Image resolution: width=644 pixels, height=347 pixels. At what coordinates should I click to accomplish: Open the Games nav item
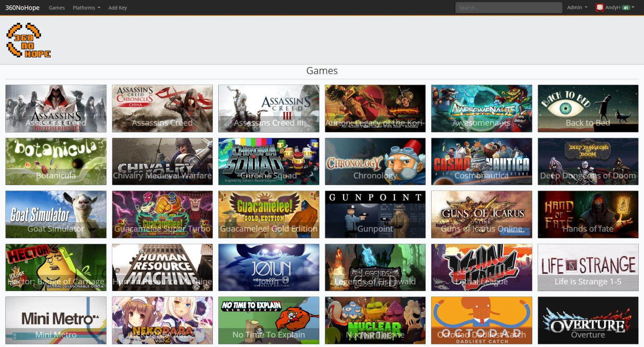[x=57, y=8]
